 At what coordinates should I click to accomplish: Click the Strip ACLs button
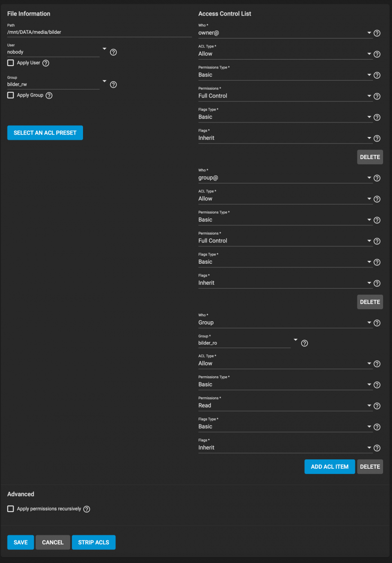point(94,542)
